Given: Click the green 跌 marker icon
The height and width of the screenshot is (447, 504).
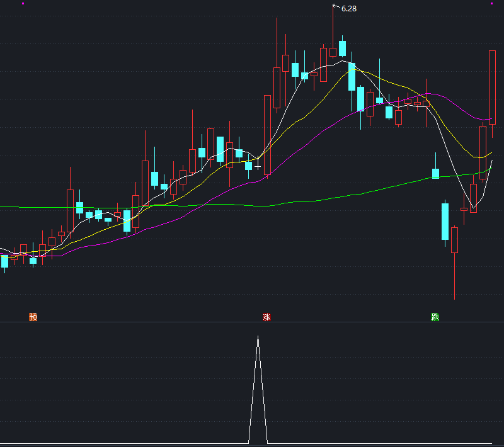Looking at the screenshot, I should 435,317.
